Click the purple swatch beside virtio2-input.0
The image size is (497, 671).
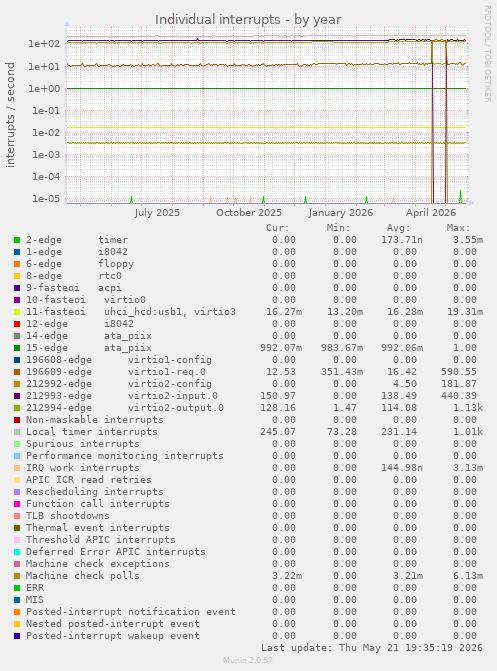[17, 396]
